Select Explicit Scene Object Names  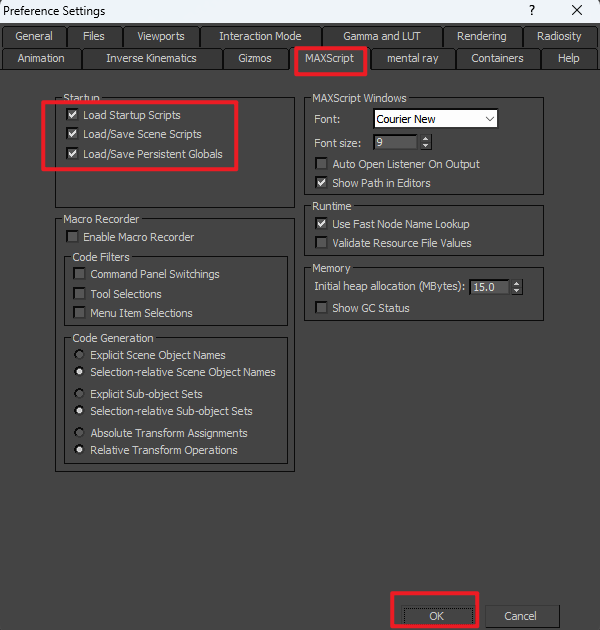(79, 354)
